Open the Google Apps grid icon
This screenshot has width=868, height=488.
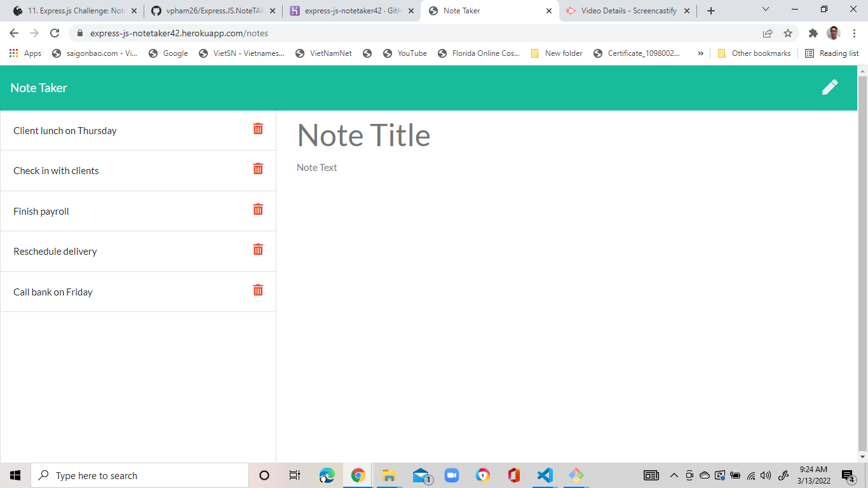pyautogui.click(x=13, y=53)
